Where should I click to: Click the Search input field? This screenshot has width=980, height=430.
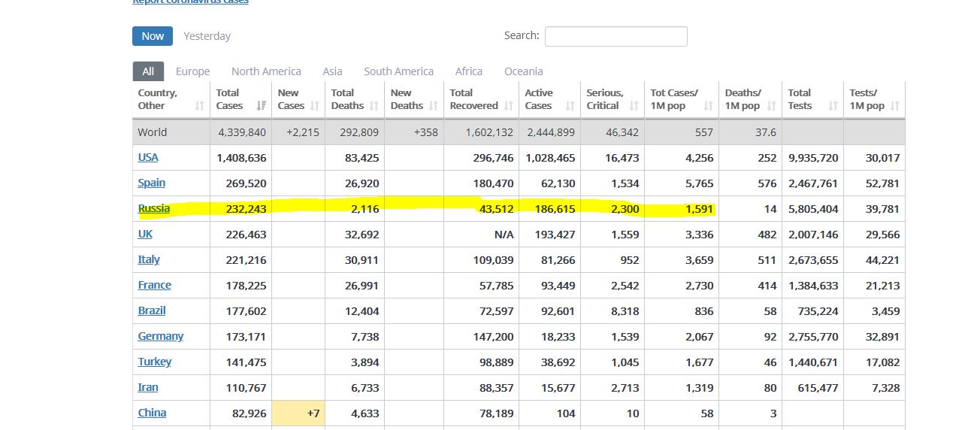(x=616, y=36)
